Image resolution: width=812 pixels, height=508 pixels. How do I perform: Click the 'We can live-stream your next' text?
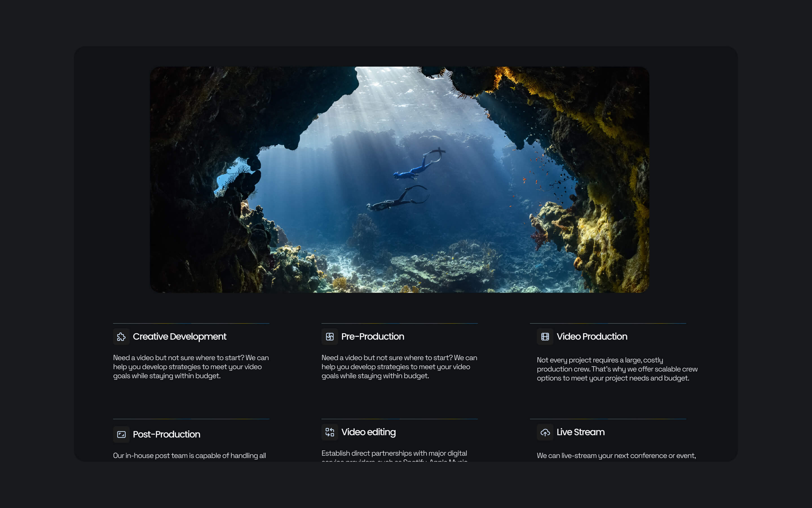(616, 456)
